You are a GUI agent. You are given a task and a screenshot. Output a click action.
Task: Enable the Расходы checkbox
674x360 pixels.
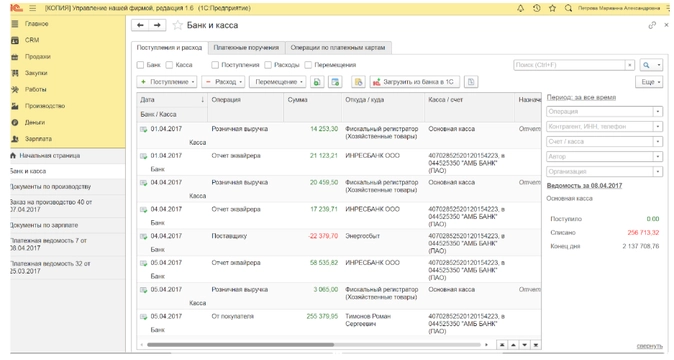tap(268, 65)
